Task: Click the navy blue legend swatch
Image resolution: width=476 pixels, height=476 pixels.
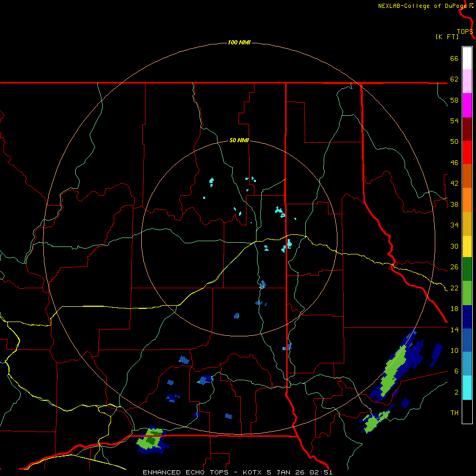Action: click(467, 317)
